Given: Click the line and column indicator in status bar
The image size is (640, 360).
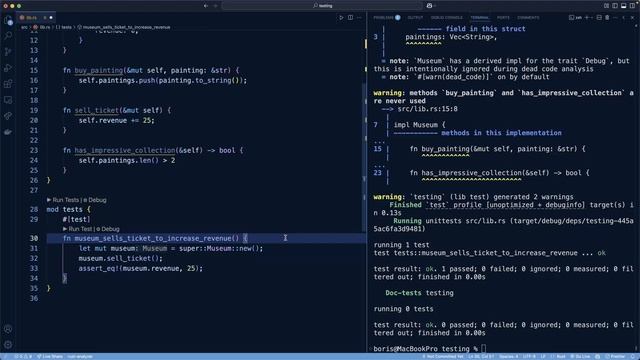Looking at the screenshot, I should coord(481,356).
